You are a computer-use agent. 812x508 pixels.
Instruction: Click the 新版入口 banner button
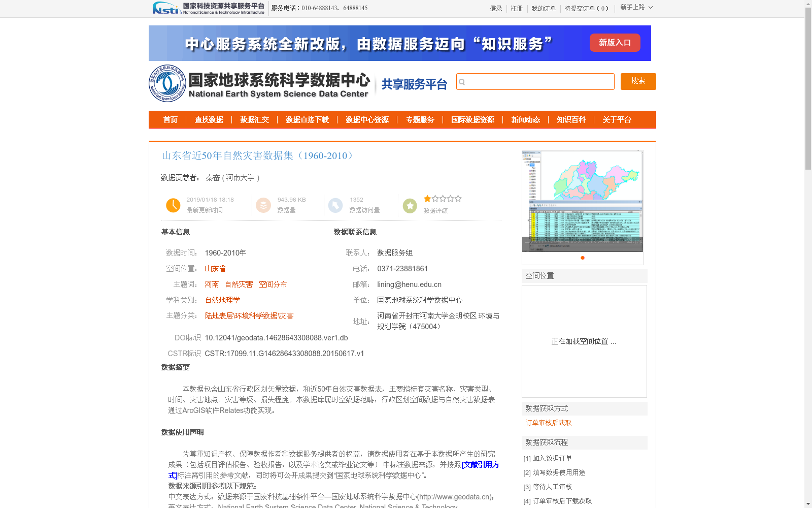[x=615, y=43]
